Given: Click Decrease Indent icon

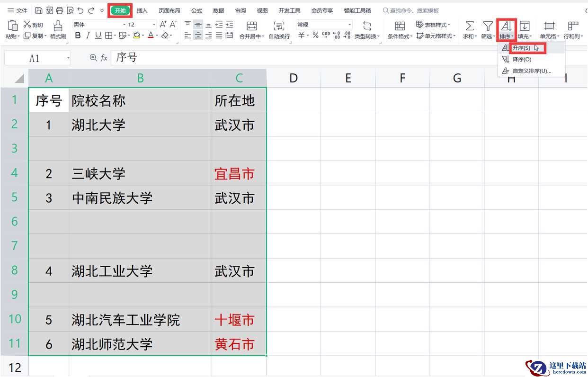Looking at the screenshot, I should [219, 25].
